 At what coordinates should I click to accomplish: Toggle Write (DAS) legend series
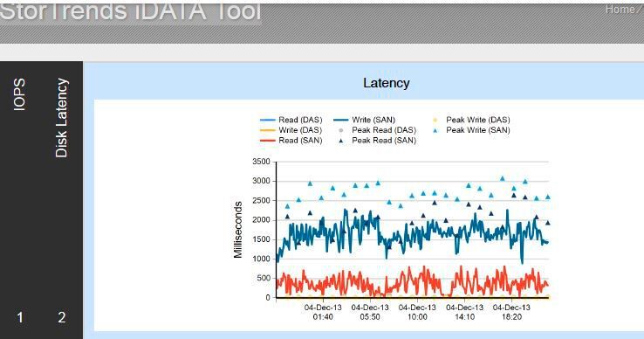click(x=291, y=130)
